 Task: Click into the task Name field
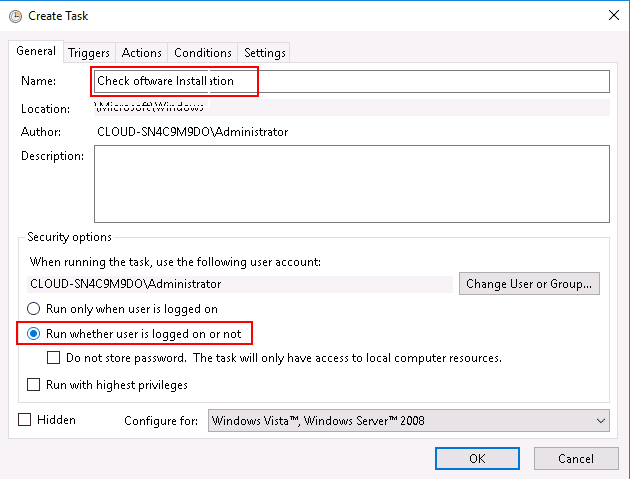pyautogui.click(x=352, y=81)
